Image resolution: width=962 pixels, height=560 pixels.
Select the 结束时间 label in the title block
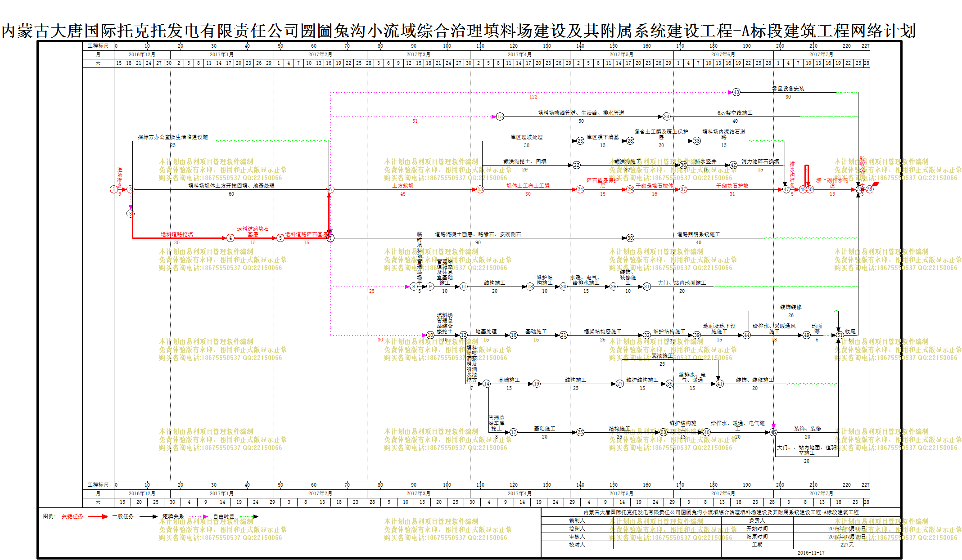point(757,537)
